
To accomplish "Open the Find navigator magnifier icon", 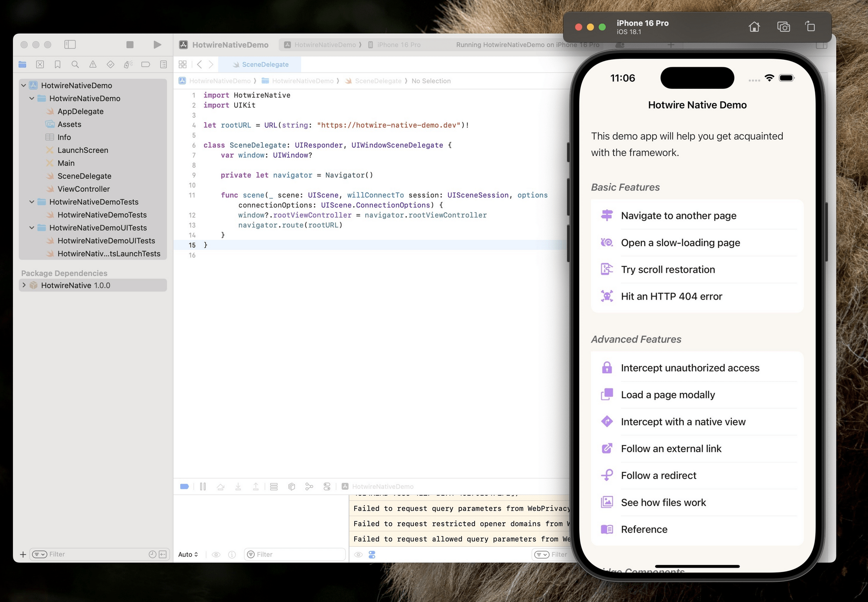I will pyautogui.click(x=75, y=65).
